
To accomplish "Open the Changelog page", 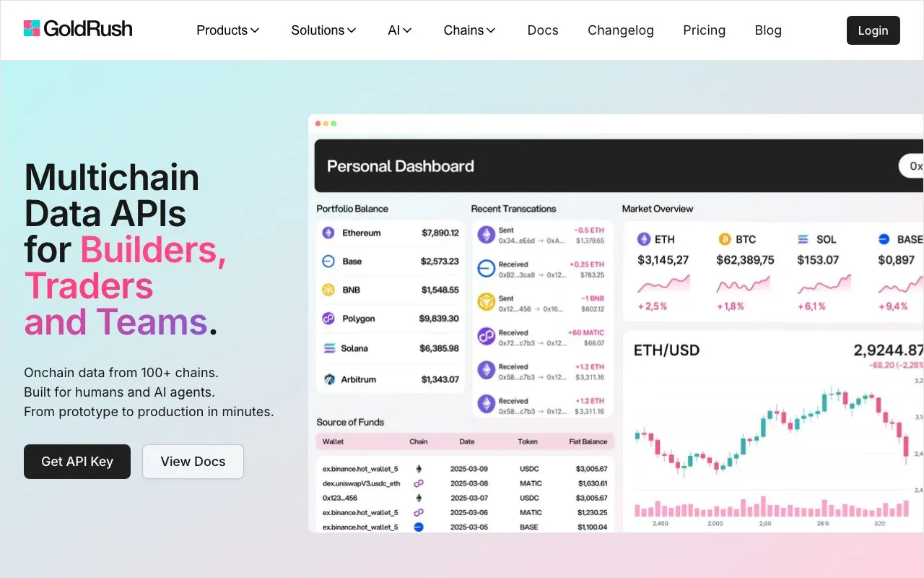I will (x=621, y=30).
